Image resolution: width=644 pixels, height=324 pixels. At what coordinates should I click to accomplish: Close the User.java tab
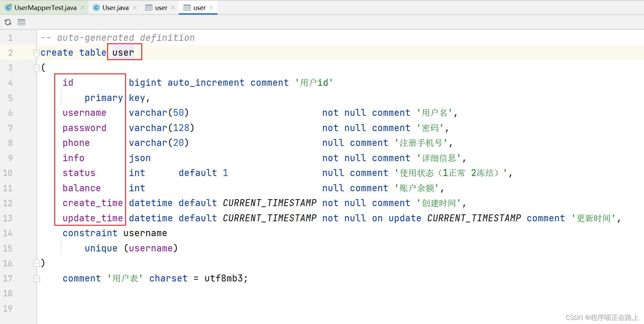(x=135, y=8)
